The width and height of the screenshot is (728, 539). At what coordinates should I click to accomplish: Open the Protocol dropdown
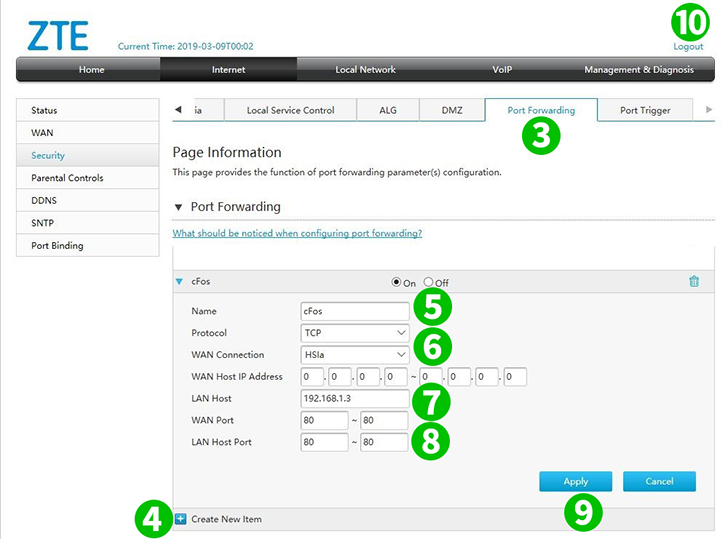[x=355, y=332]
